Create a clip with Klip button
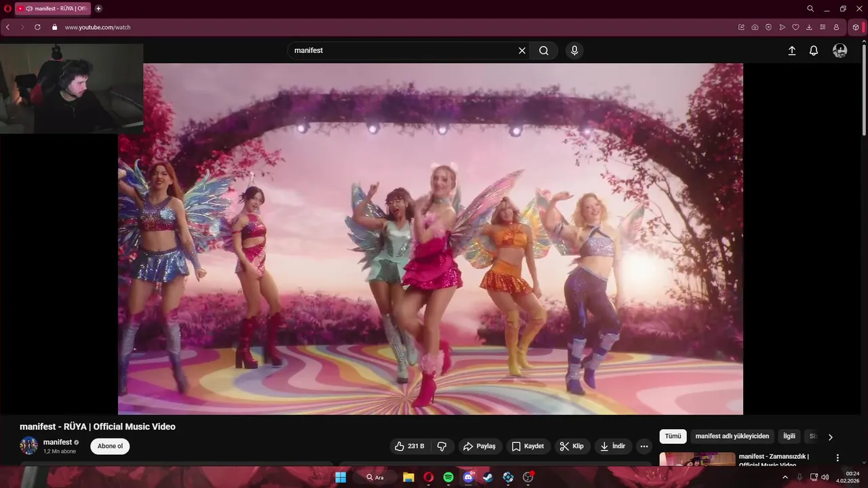Screen dimensions: 868x488 point(572,446)
